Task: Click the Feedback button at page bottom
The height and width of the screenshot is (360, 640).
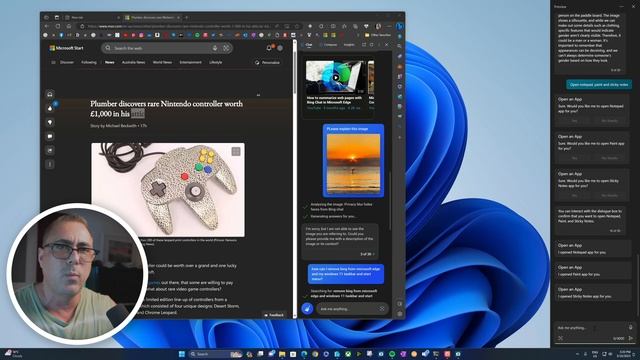Action: pos(274,315)
